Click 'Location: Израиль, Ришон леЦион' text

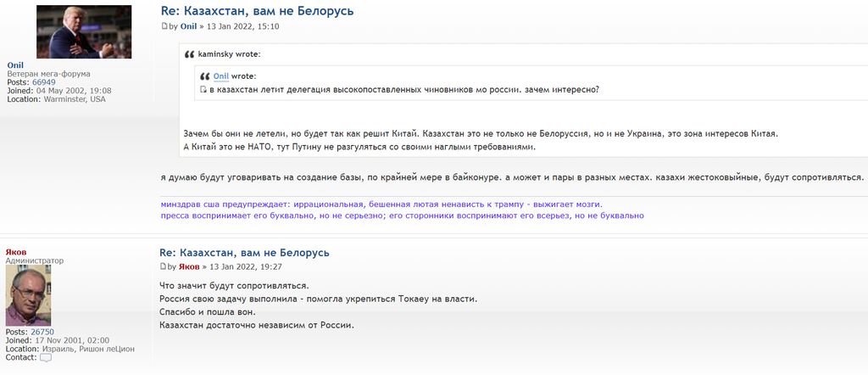point(70,349)
